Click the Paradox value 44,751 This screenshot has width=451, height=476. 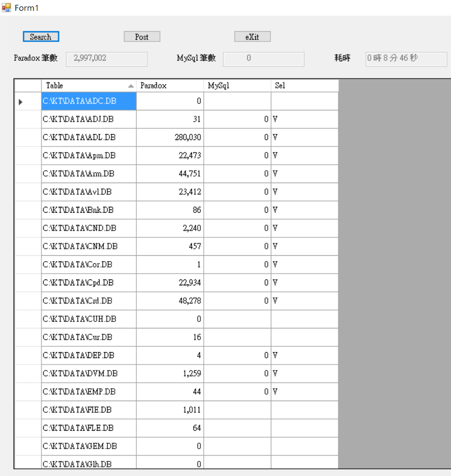point(170,174)
